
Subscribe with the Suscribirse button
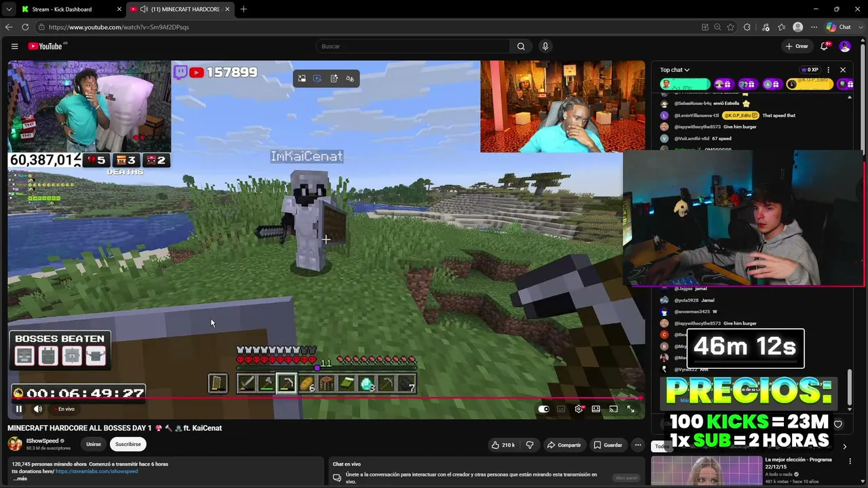pos(128,445)
